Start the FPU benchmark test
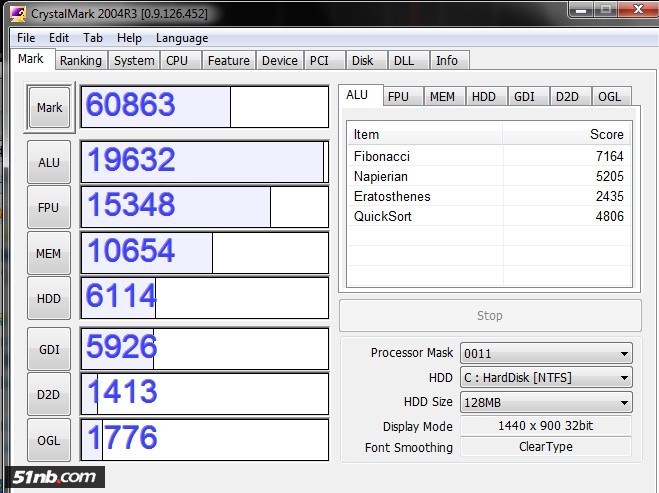This screenshot has height=493, width=659. tap(49, 208)
